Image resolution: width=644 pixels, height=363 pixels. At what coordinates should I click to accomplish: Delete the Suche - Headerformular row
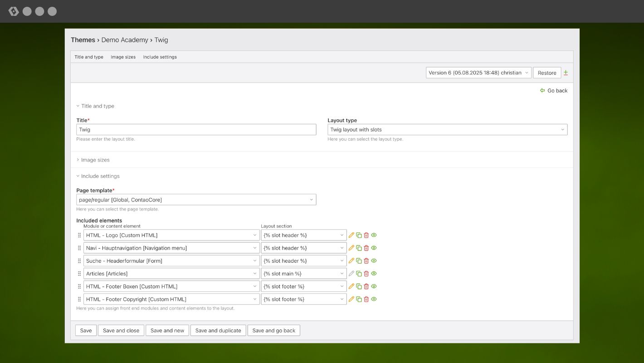tap(366, 261)
